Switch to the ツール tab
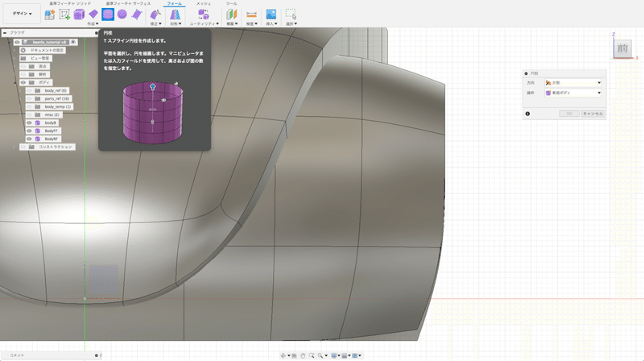Screen dimensions: 644x361 (x=231, y=3)
